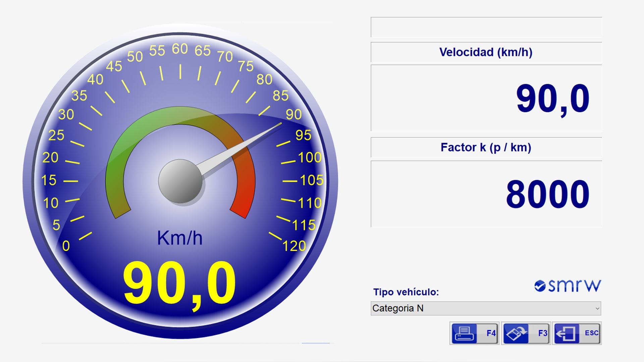The image size is (644, 362).
Task: Click the Factor k (p / km) header
Action: [x=486, y=147]
